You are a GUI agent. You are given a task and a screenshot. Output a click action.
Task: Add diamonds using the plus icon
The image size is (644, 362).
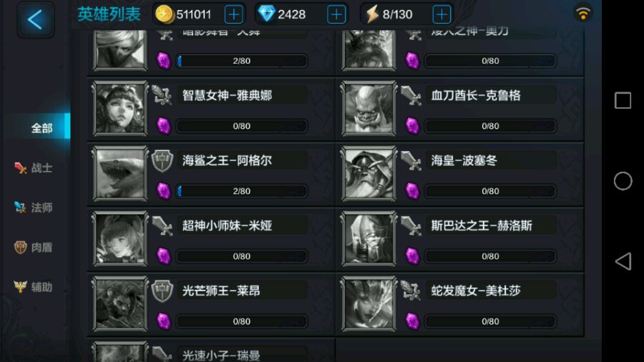[x=336, y=15]
